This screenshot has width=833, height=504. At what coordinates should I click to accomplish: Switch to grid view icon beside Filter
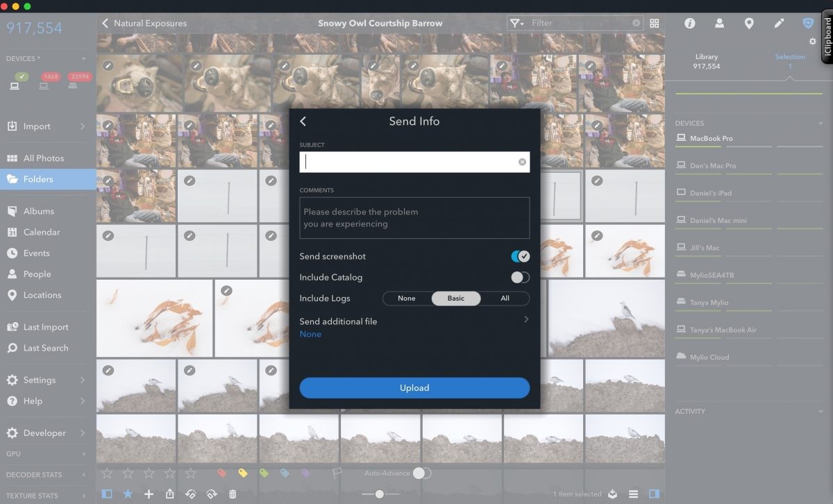[654, 23]
